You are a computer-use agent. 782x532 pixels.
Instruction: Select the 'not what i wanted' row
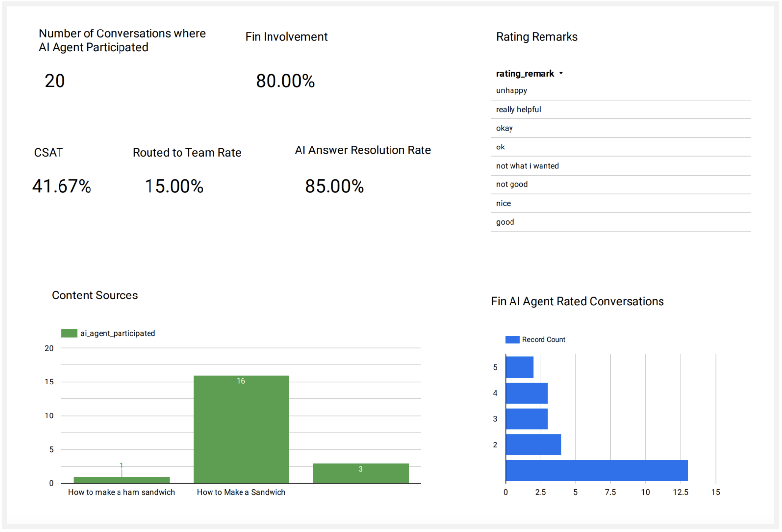point(621,166)
